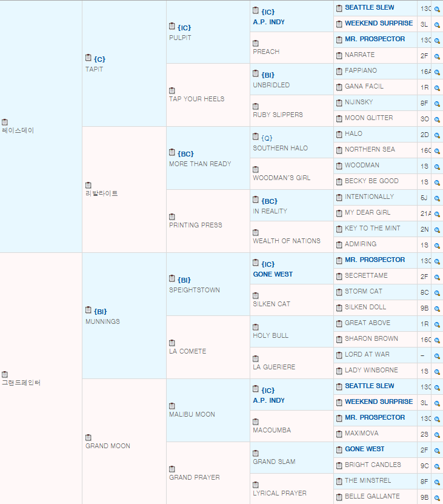Select the KEY TO THE MINT cell text

[372, 228]
